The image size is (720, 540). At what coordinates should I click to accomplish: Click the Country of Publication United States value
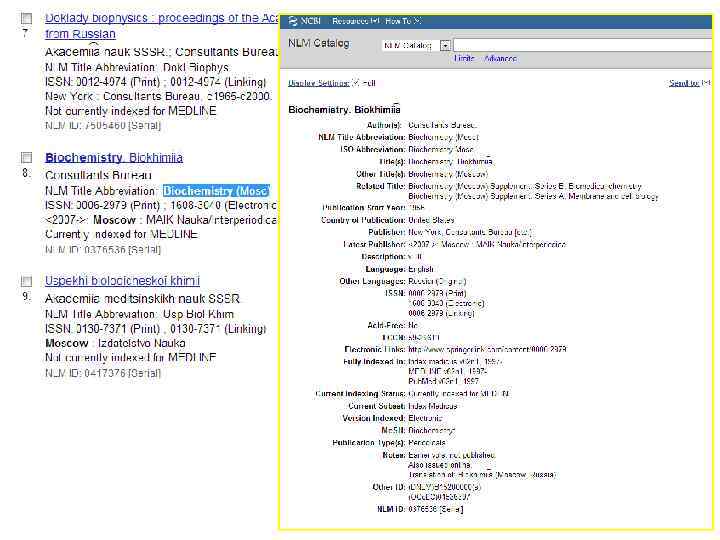(x=431, y=220)
